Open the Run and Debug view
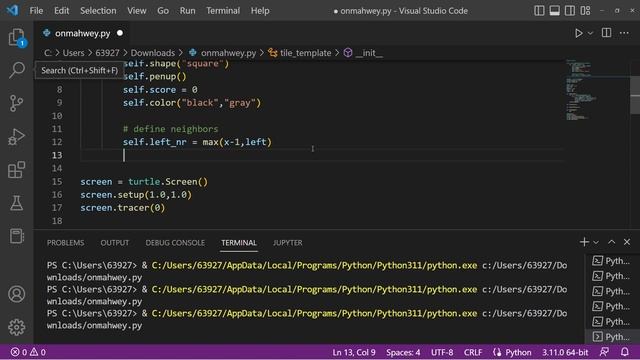The height and width of the screenshot is (360, 640). [x=16, y=137]
